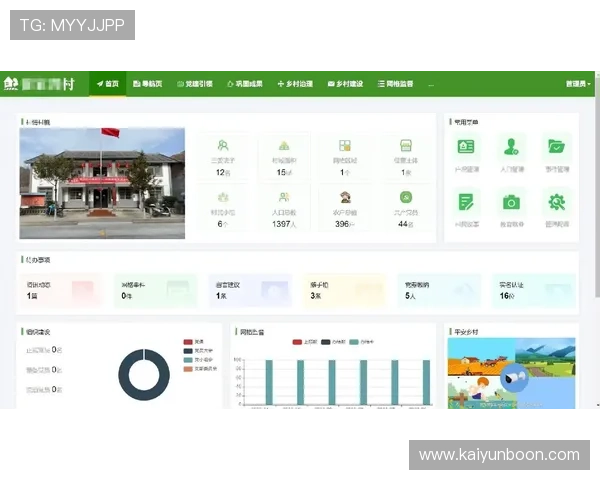The height and width of the screenshot is (480, 600).
Task: Toggle the dark series in bar chart legend
Action: [326, 342]
